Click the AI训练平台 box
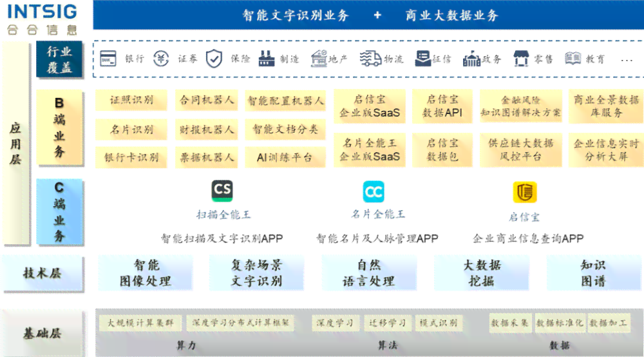The image size is (644, 357). click(285, 157)
